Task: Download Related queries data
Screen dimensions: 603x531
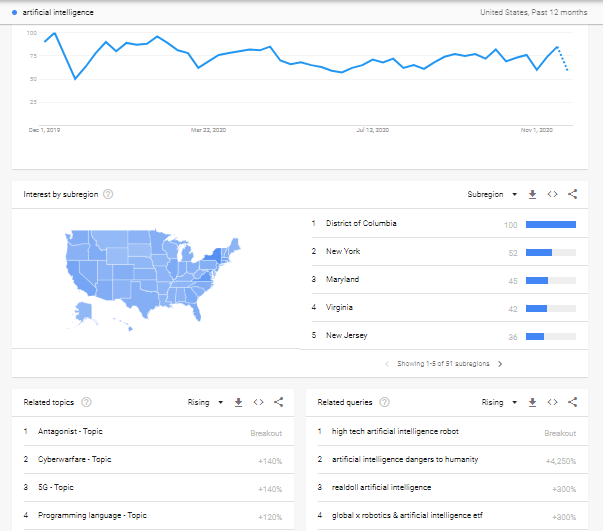Action: [x=532, y=402]
